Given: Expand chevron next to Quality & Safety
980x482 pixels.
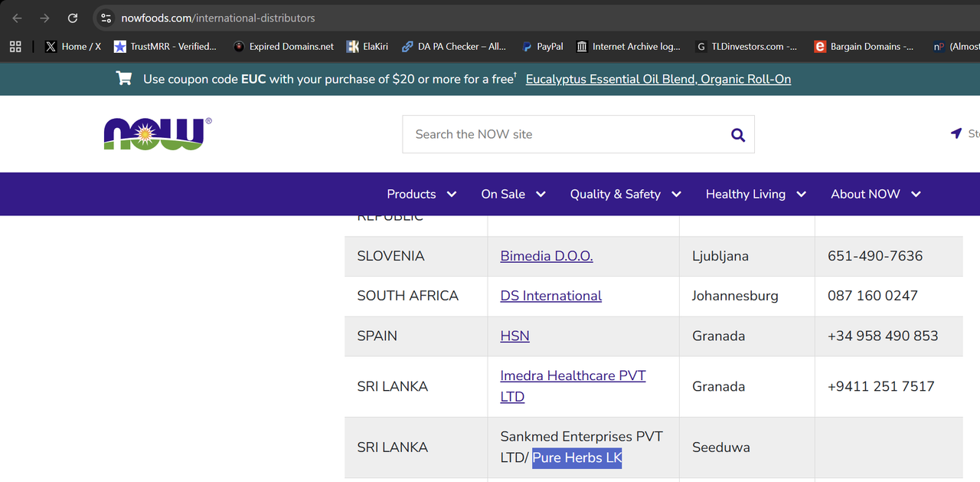Looking at the screenshot, I should [676, 195].
